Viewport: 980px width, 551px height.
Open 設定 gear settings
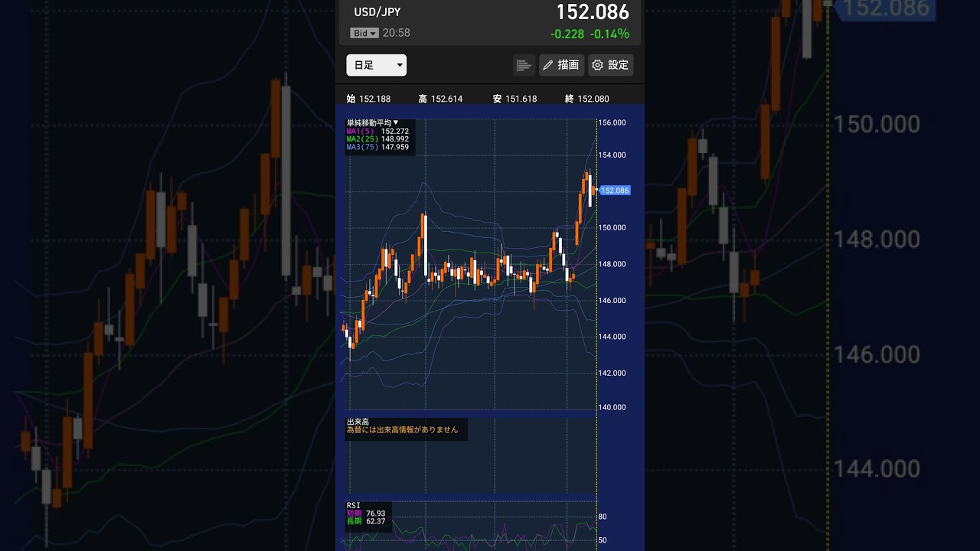(610, 65)
